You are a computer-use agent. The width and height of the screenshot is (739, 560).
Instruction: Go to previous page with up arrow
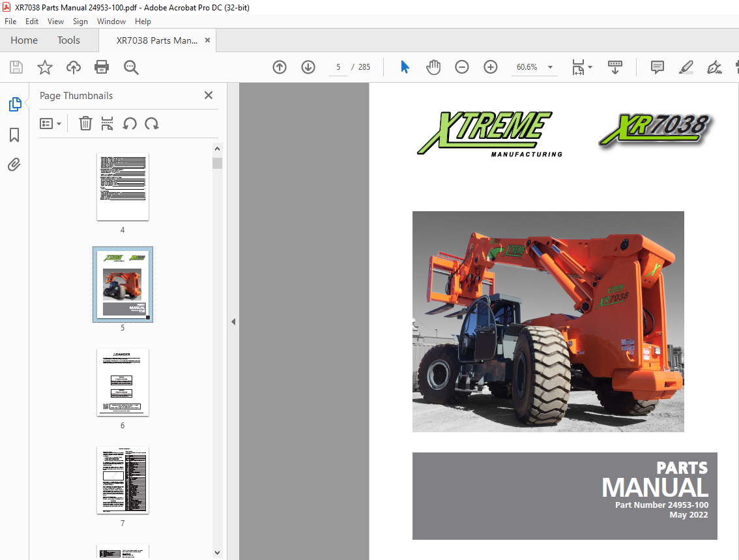pos(280,67)
